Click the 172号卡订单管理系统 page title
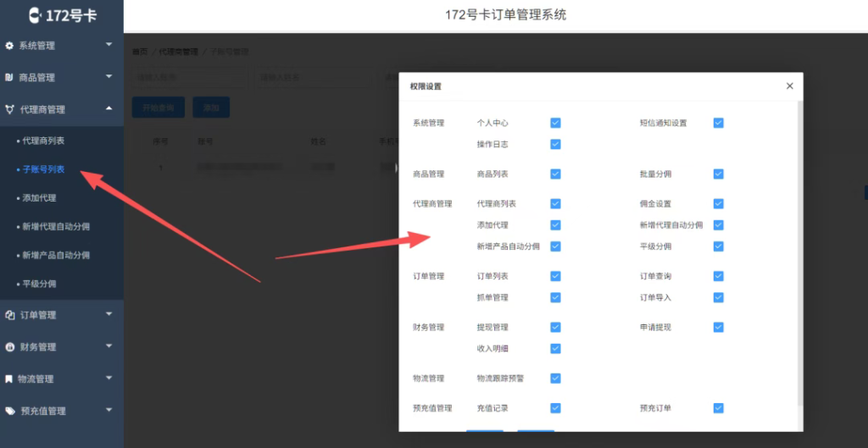This screenshot has width=868, height=448. [506, 15]
